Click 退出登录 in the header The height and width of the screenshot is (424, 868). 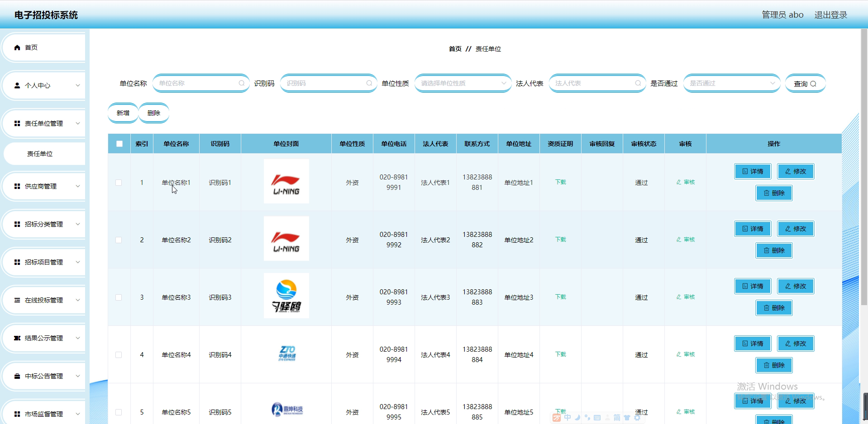pyautogui.click(x=831, y=15)
